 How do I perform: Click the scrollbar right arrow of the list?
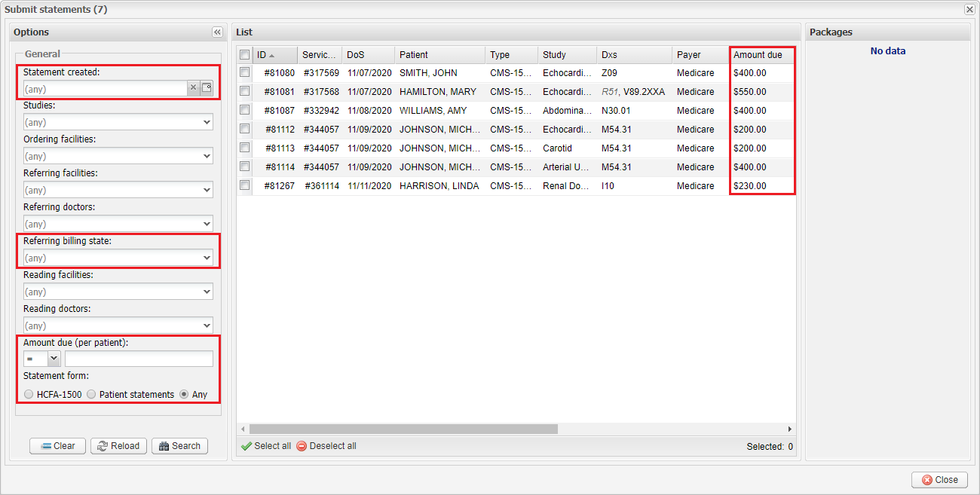(x=790, y=429)
